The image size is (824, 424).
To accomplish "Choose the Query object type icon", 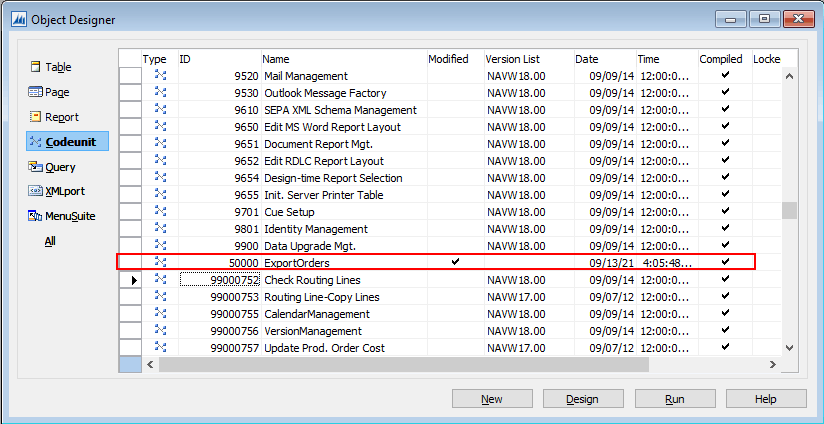I will 36,167.
